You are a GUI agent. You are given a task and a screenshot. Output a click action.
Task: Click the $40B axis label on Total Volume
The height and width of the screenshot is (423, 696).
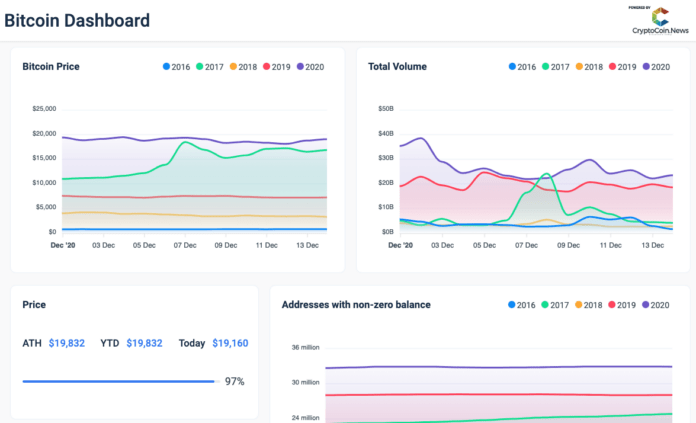click(386, 134)
